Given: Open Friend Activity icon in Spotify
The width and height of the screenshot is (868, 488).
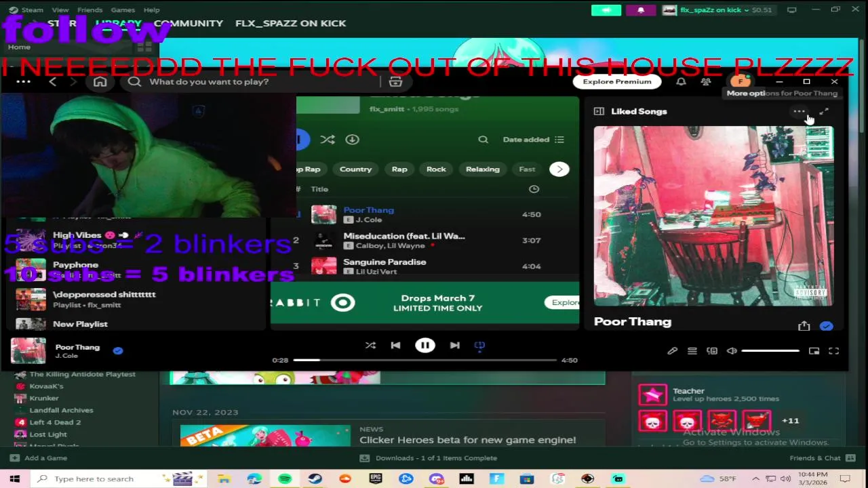Looking at the screenshot, I should (706, 81).
